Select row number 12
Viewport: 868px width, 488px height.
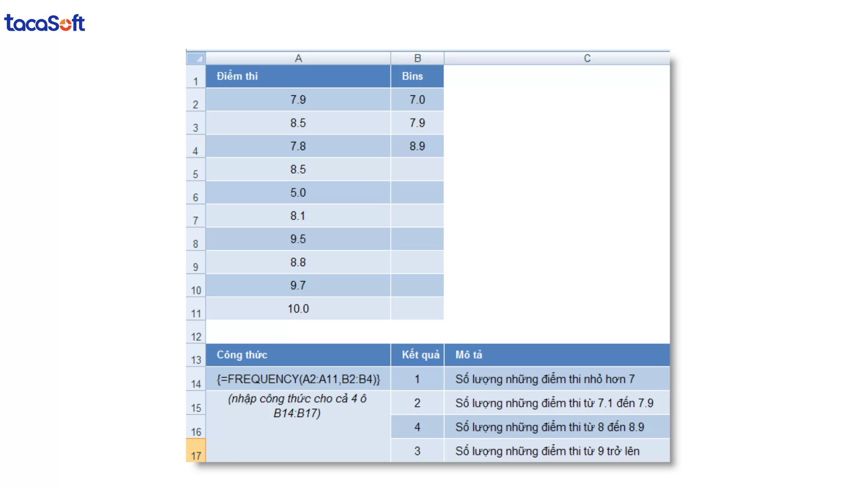195,336
